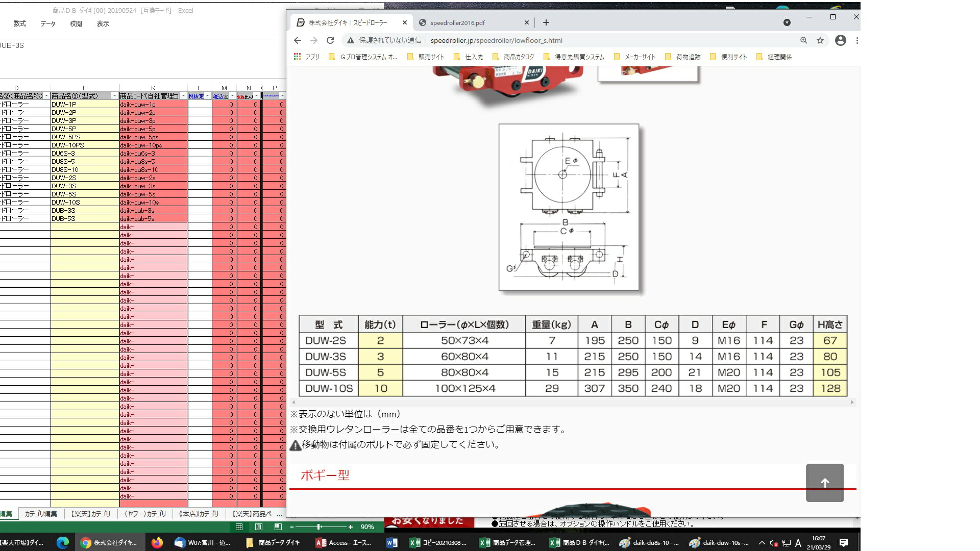Open filter dropdown for 商品名③(型式) column
The height and width of the screenshot is (551, 980).
pos(114,96)
